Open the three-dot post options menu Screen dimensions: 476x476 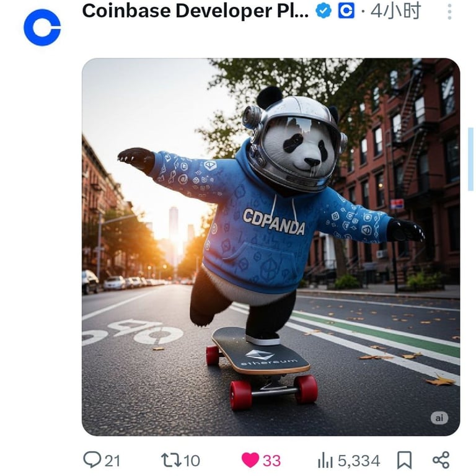coord(449,12)
